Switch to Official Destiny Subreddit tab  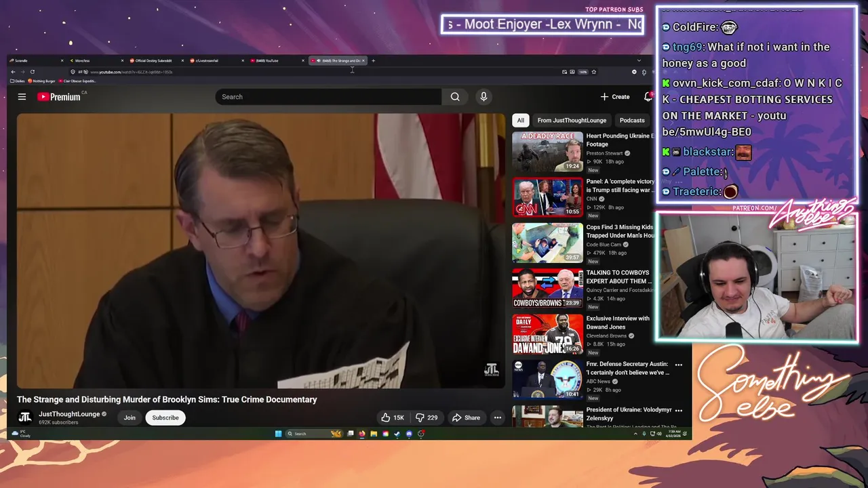(157, 61)
